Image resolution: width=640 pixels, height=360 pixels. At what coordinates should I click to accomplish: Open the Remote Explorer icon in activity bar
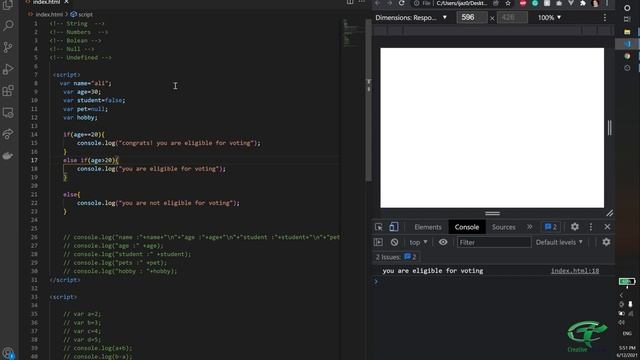[x=8, y=113]
